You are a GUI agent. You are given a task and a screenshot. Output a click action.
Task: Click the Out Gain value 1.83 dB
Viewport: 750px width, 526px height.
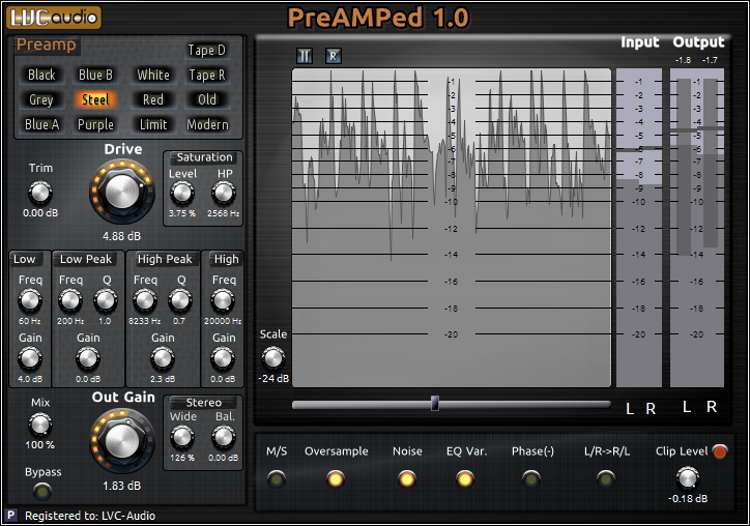pyautogui.click(x=121, y=486)
